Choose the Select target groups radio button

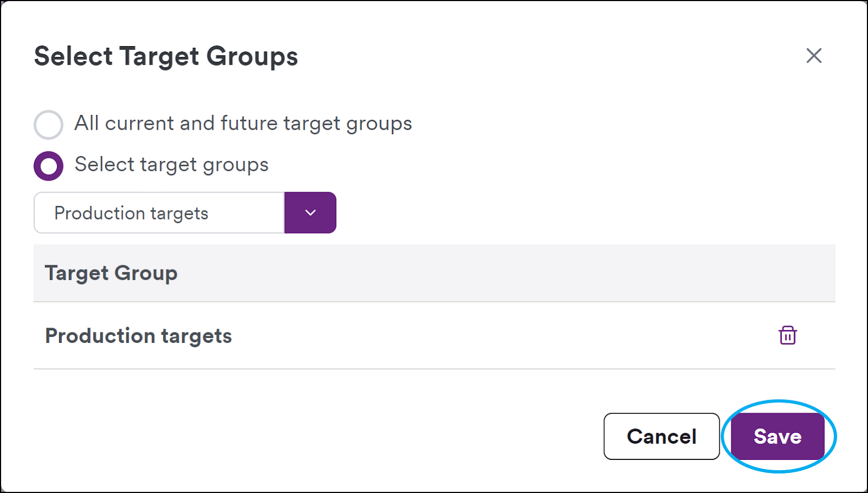coord(48,166)
